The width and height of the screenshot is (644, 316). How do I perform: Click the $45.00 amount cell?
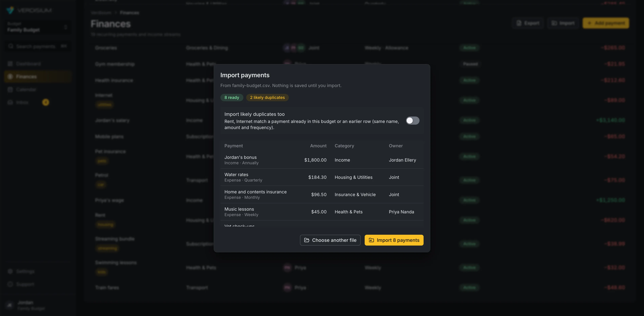(319, 212)
